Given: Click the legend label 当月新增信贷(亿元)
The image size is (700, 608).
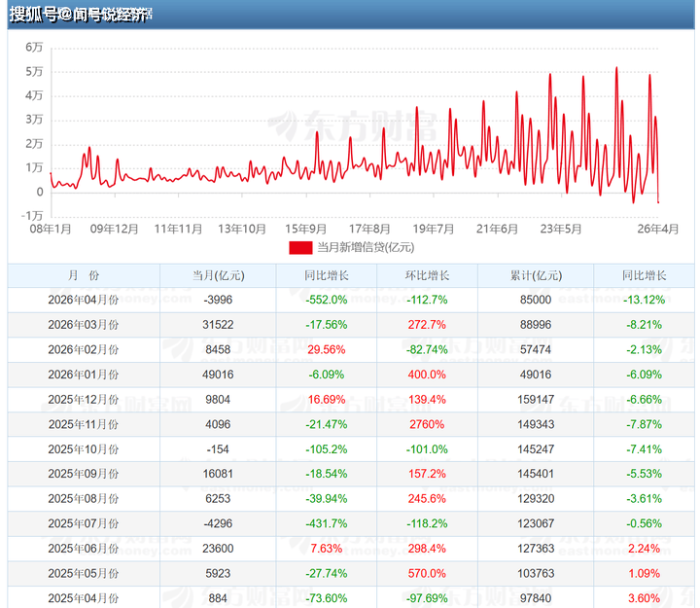Looking at the screenshot, I should (366, 247).
